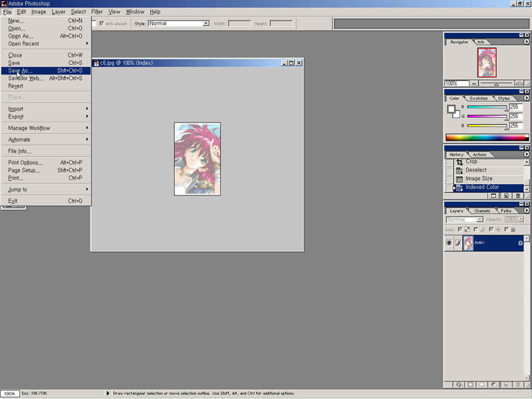
Task: Click the status bar info arrow
Action: click(108, 393)
